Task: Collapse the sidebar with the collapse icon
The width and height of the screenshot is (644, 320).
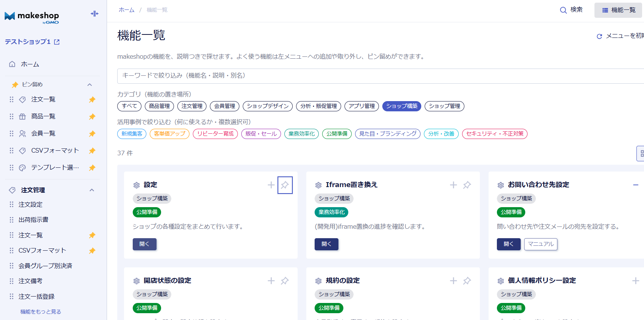Action: (95, 14)
